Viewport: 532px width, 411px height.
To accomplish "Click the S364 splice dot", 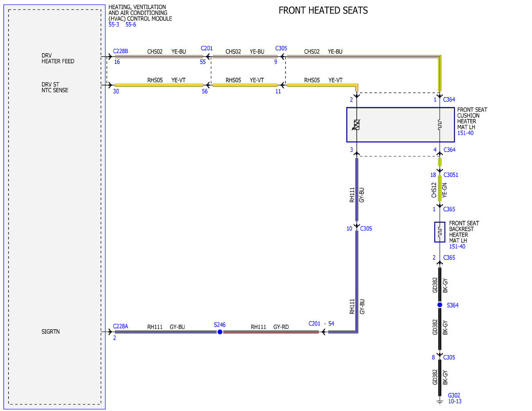I will pos(440,305).
